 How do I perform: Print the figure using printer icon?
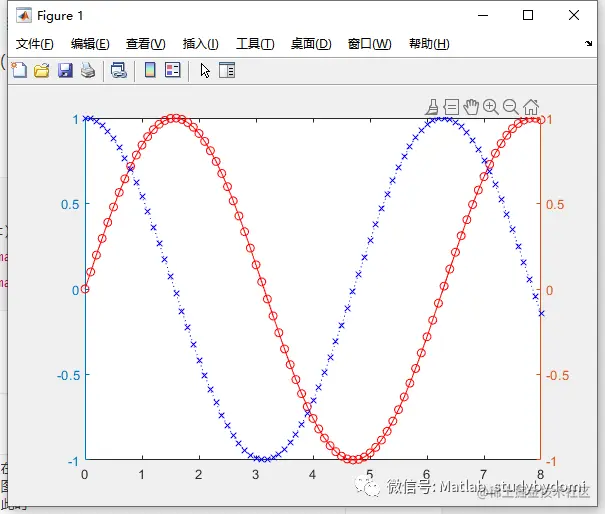pyautogui.click(x=88, y=71)
